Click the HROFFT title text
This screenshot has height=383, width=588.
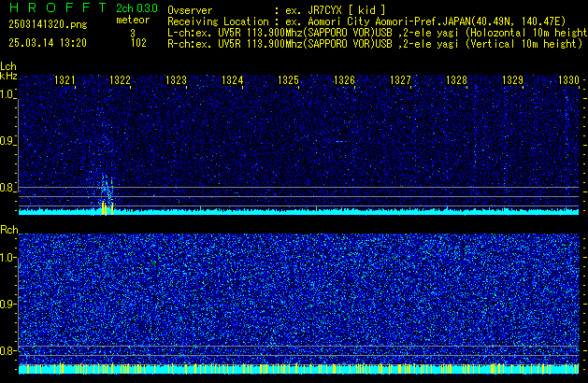[58, 7]
